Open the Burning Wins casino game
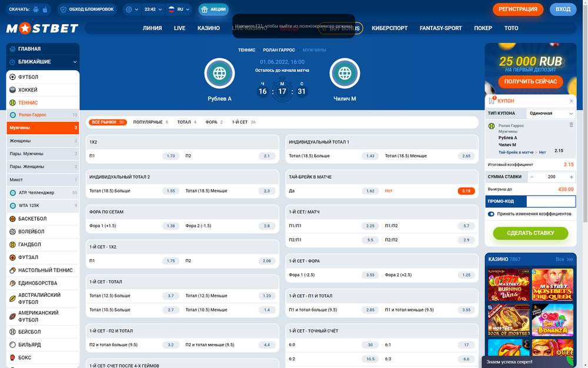 point(509,284)
